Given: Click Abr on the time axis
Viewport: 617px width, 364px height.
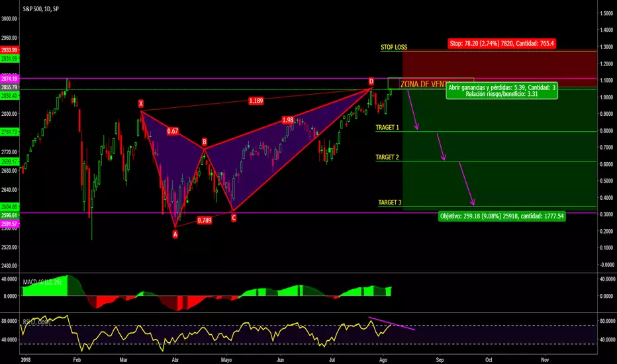Looking at the screenshot, I should tap(175, 359).
